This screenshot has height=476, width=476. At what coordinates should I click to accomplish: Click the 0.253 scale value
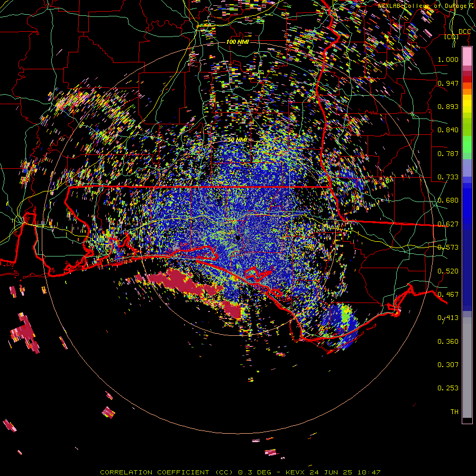click(448, 388)
